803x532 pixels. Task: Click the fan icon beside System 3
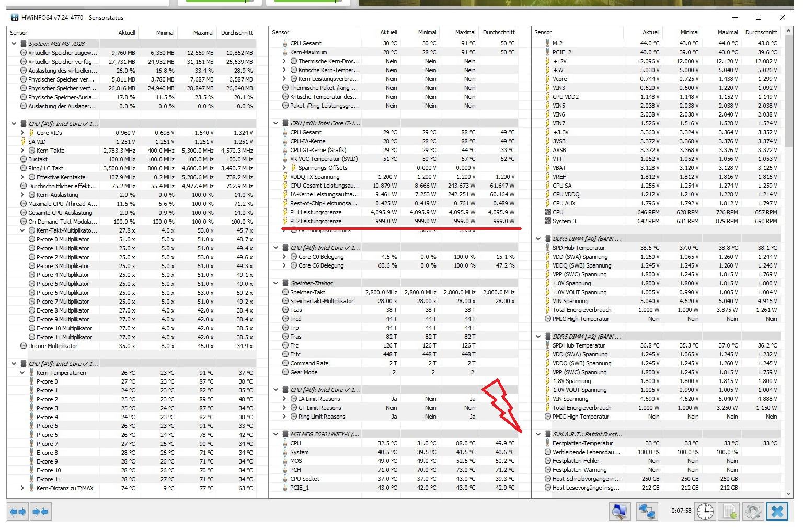548,221
